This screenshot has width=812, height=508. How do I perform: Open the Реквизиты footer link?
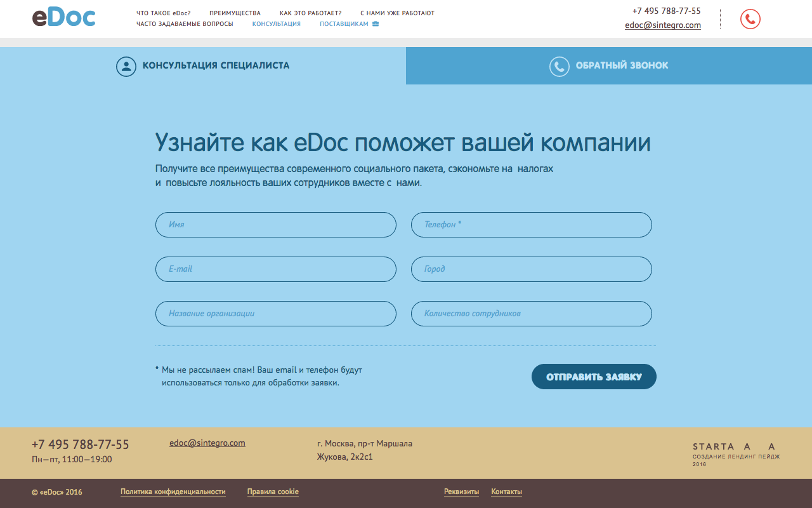(461, 492)
